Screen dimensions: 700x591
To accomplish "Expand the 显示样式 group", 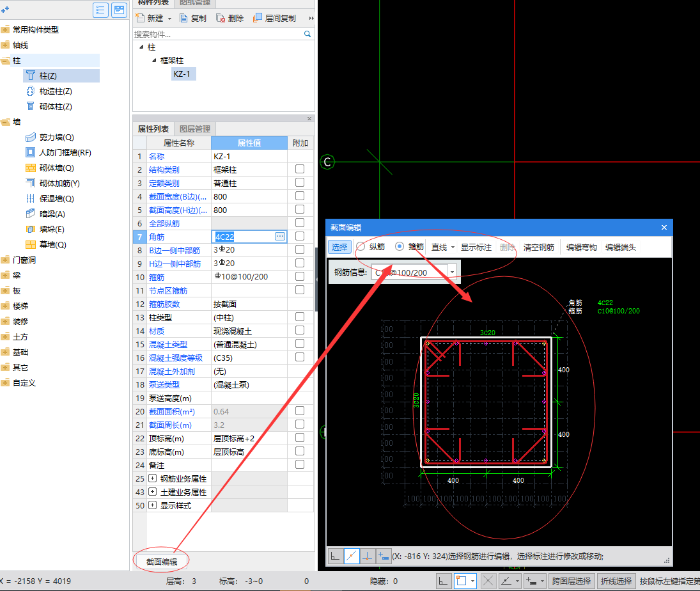I will (153, 505).
